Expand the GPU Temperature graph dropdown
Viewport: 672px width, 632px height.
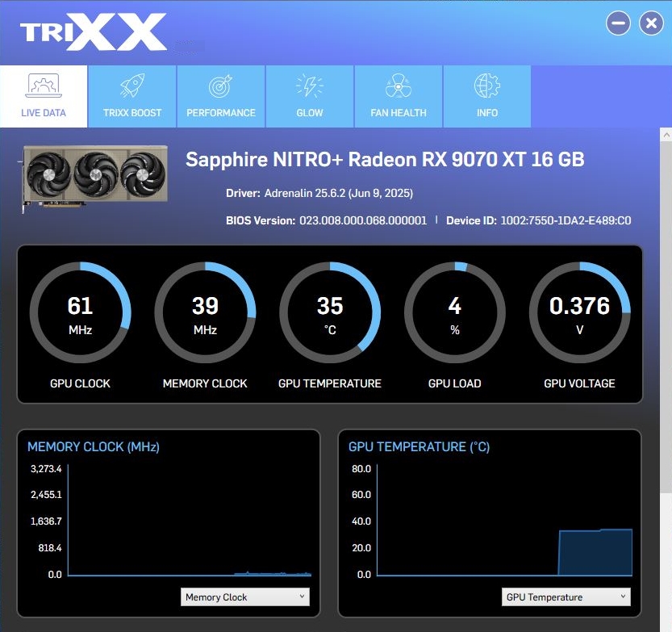click(x=566, y=596)
